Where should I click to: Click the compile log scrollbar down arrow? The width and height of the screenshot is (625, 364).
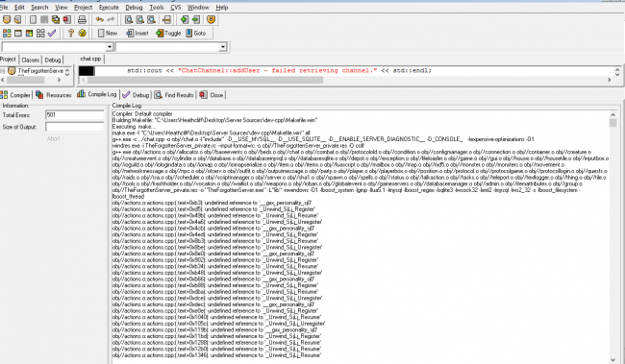coord(613,360)
